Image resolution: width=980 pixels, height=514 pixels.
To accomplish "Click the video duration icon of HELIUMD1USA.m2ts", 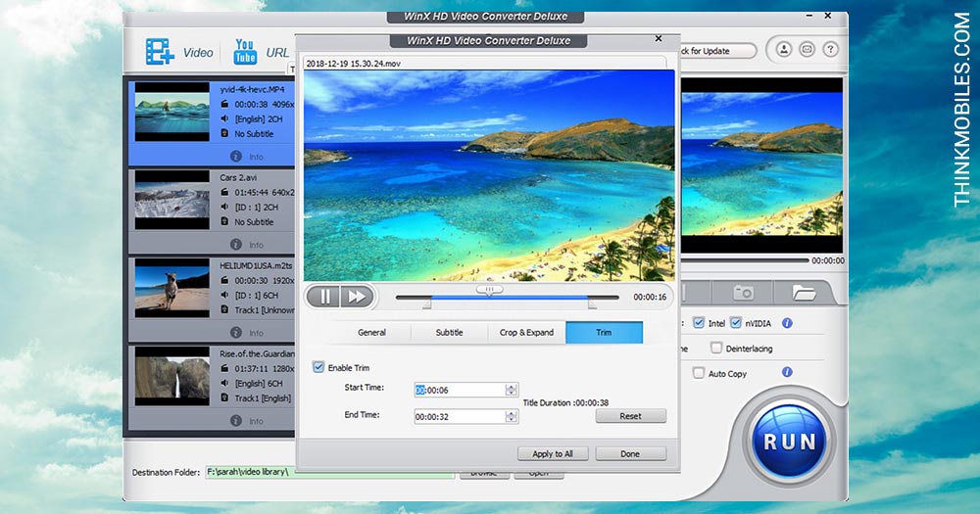I will [224, 280].
